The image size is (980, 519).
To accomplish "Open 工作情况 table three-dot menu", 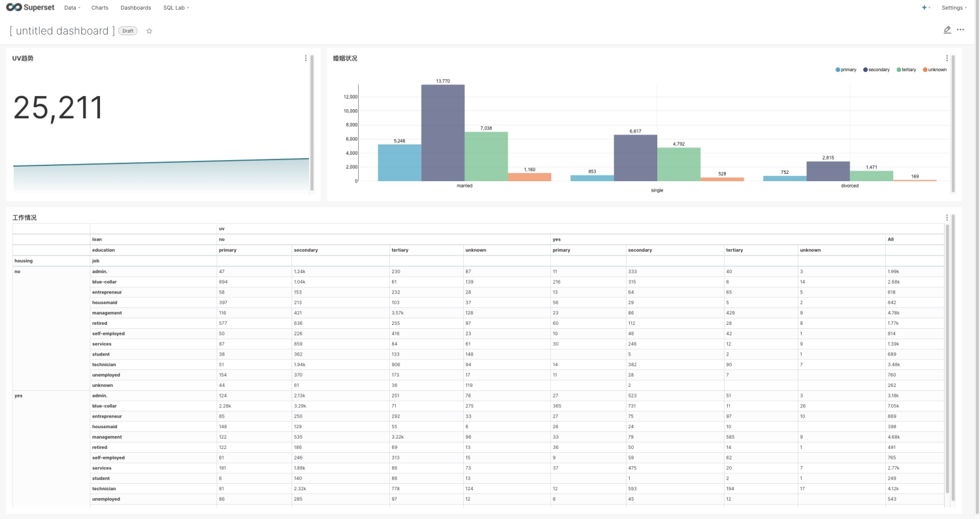I will (x=947, y=218).
